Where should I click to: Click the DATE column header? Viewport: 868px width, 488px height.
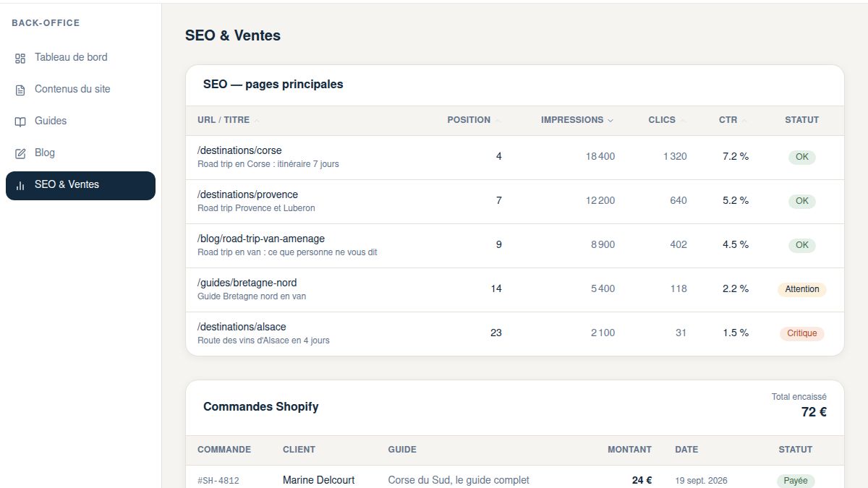686,450
